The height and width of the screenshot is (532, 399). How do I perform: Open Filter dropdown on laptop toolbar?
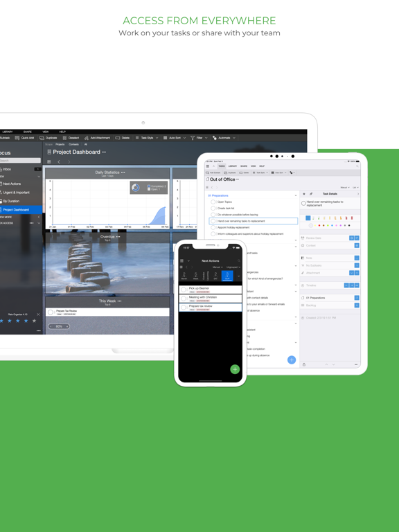click(199, 138)
